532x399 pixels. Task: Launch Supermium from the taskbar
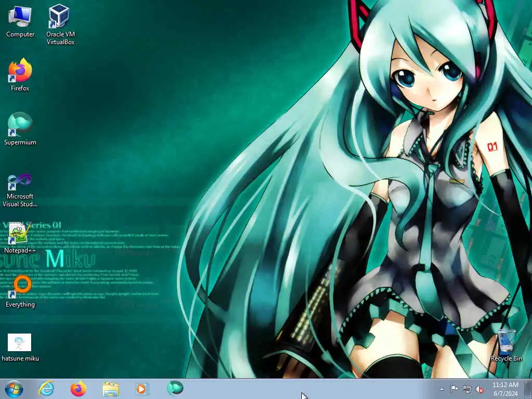click(175, 389)
